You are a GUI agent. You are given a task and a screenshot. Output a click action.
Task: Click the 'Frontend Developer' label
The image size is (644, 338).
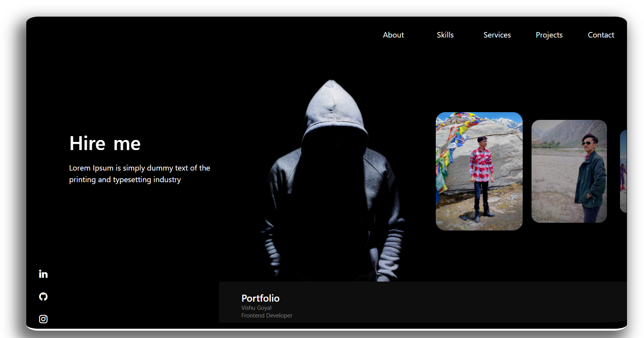click(x=267, y=316)
